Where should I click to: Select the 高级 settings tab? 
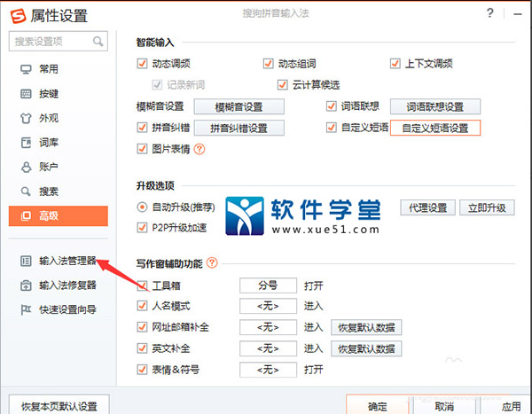[x=59, y=215]
